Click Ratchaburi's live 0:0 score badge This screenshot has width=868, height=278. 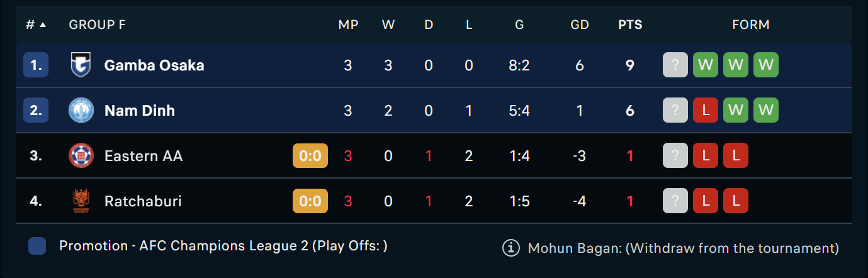click(310, 201)
